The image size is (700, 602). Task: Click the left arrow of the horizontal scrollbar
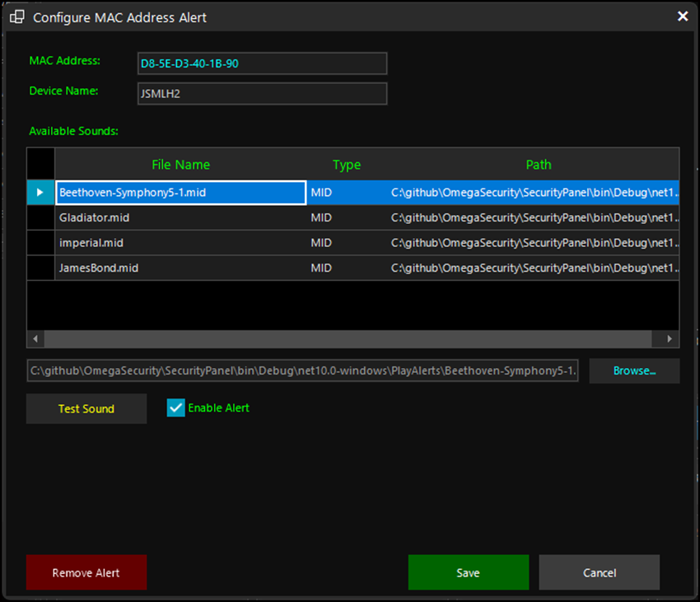[x=35, y=338]
